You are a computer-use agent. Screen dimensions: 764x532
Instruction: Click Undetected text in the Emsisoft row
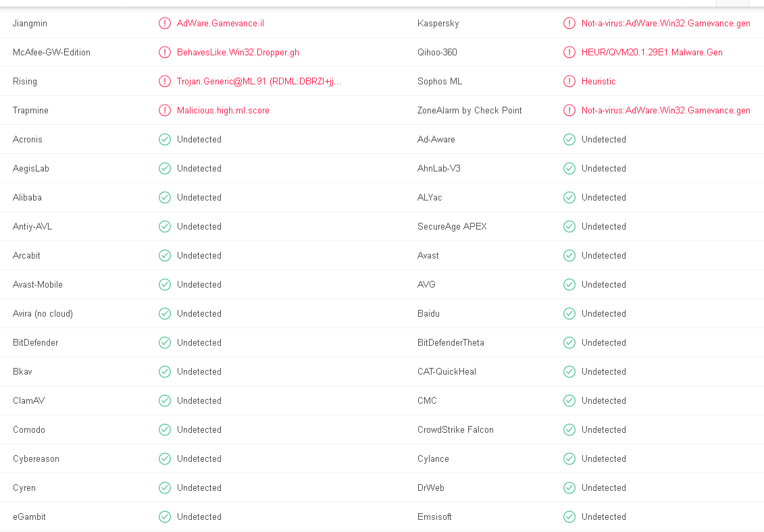click(x=603, y=516)
